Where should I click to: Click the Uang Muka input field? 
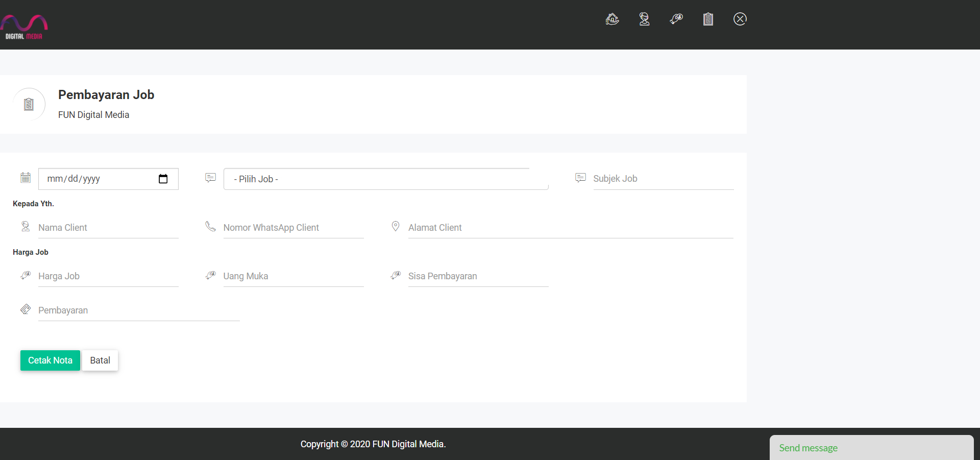point(293,276)
